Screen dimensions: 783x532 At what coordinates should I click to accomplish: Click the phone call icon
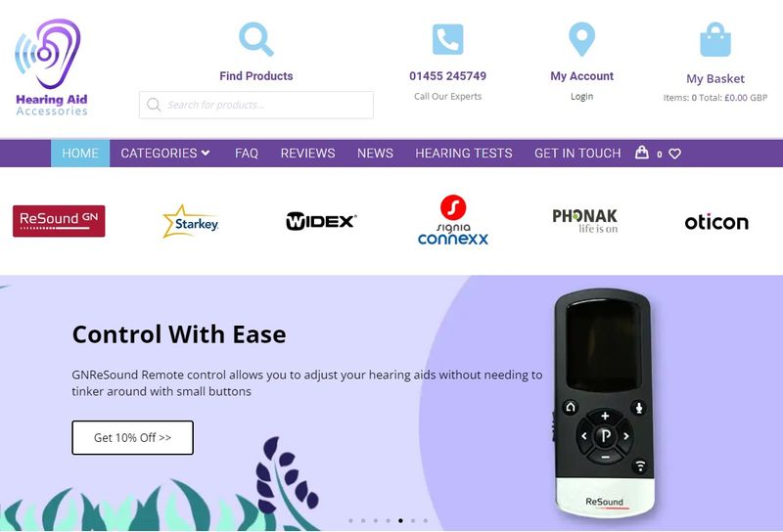447,39
